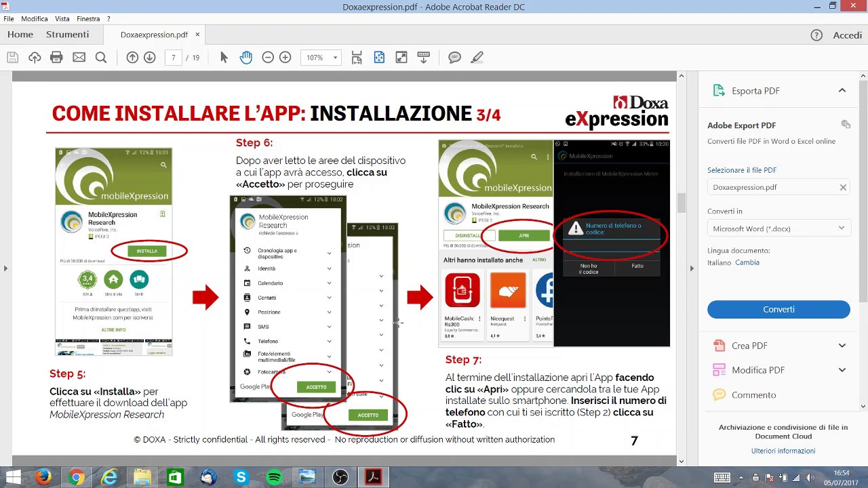868x488 pixels.
Task: Zoom out with minus icon
Action: tap(268, 58)
